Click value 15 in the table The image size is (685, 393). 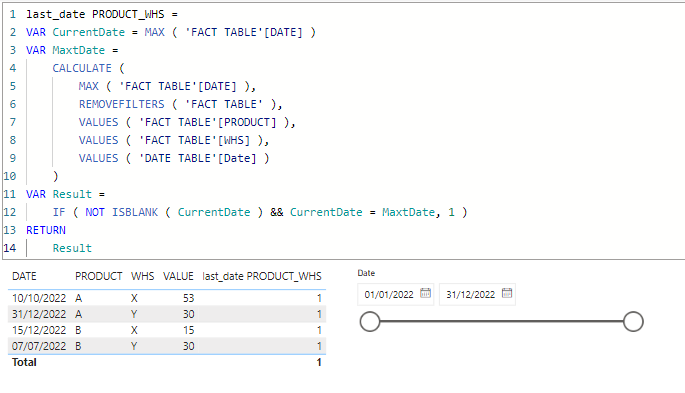188,330
